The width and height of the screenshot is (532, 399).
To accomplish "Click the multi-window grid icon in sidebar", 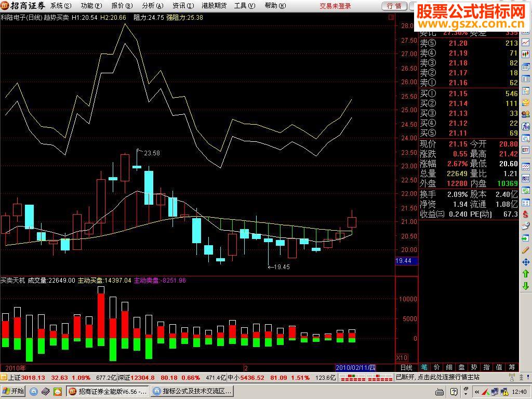I will 526,203.
